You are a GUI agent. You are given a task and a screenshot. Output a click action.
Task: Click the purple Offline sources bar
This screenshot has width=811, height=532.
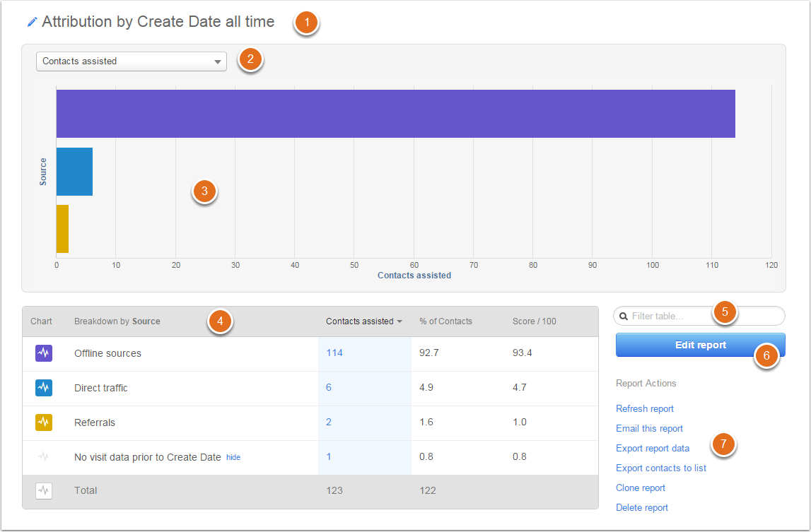pyautogui.click(x=396, y=114)
